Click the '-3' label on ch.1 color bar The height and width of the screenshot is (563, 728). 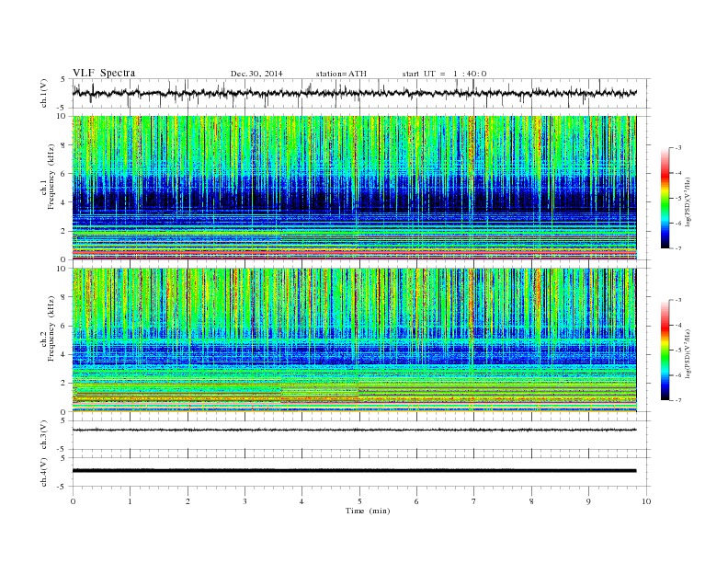point(677,148)
